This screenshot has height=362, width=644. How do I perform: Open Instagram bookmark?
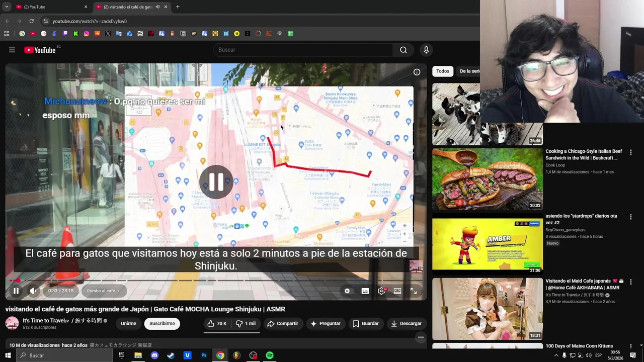click(x=87, y=34)
